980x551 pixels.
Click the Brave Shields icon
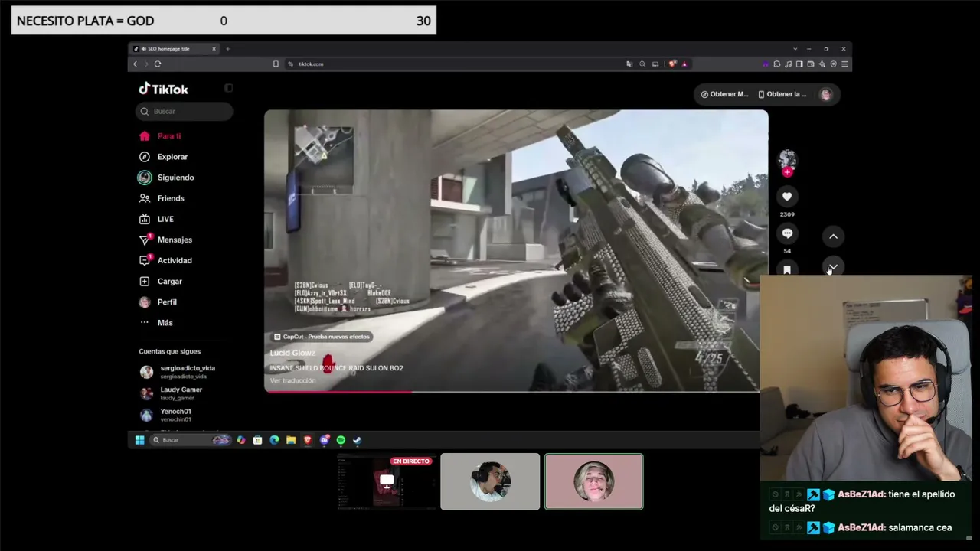coord(672,64)
